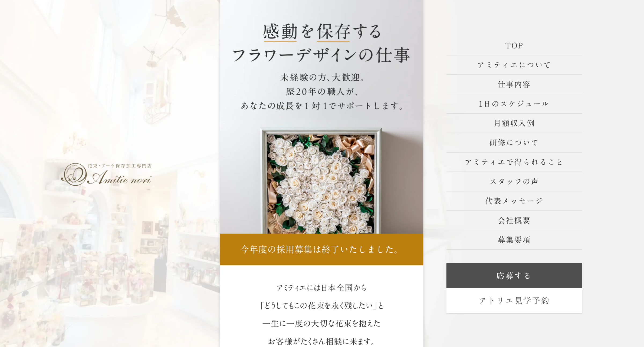Navigate to スタッフの声

point(514,182)
